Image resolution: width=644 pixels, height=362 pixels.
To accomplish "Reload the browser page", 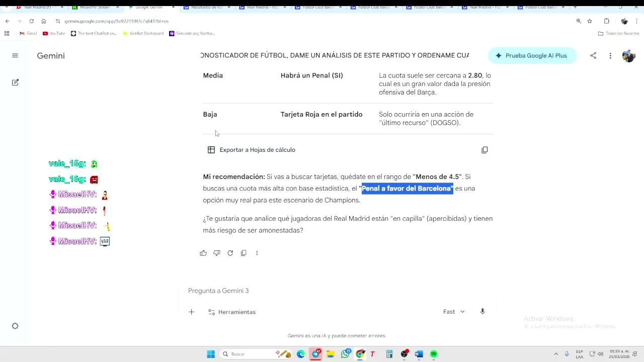I will [31, 21].
